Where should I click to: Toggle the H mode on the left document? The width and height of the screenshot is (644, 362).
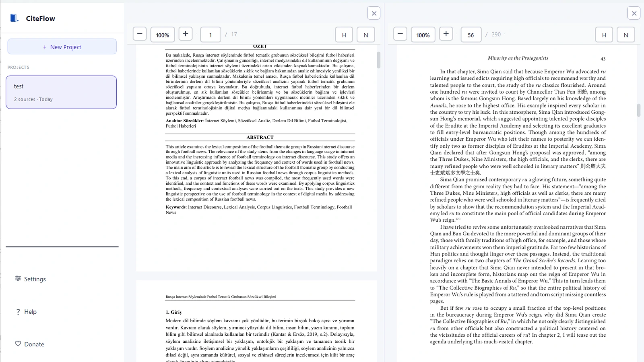click(x=344, y=35)
